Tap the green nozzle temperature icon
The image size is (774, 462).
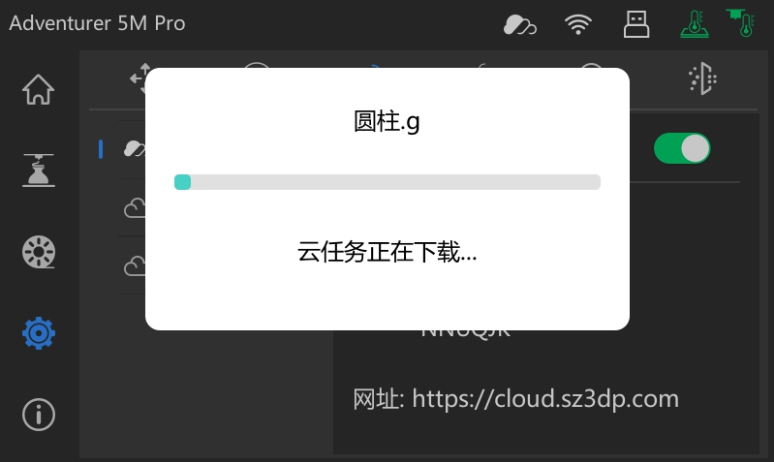point(741,23)
